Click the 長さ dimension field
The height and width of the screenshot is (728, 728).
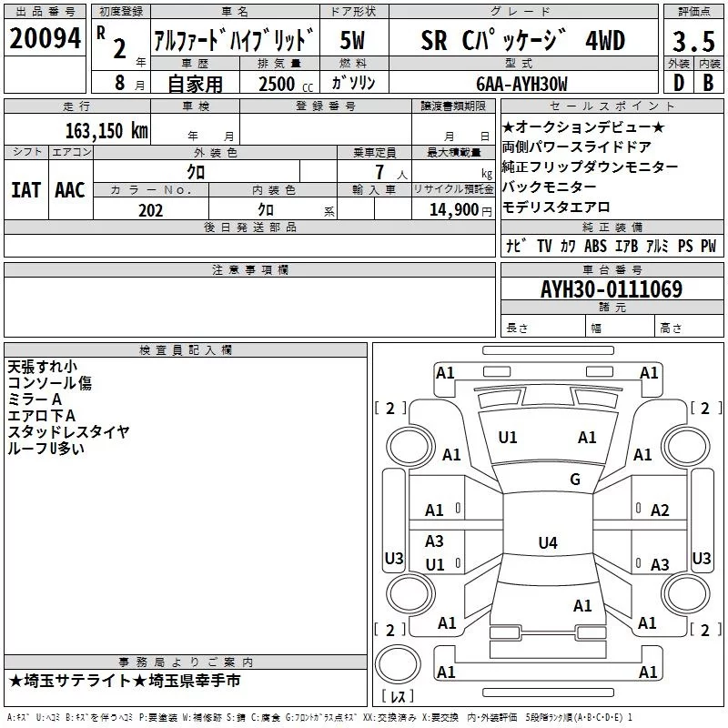point(543,326)
